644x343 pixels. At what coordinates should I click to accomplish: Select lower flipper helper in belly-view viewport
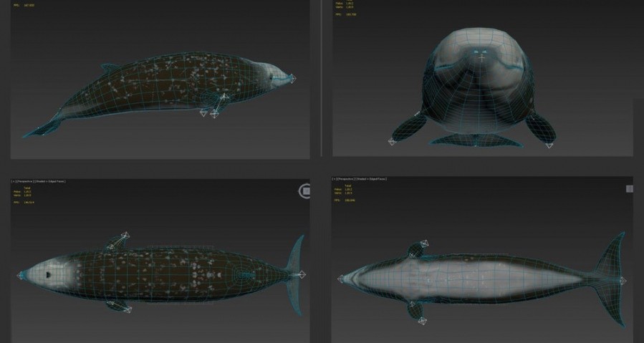422,320
